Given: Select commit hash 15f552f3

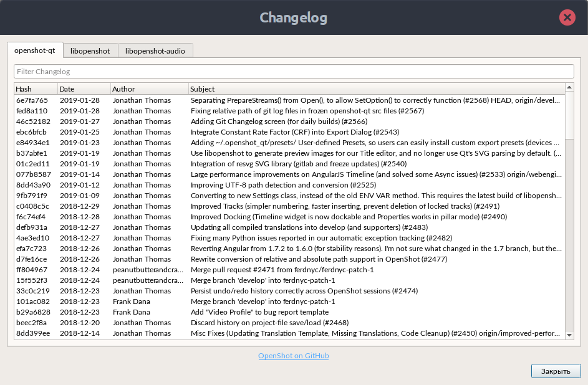Looking at the screenshot, I should tap(32, 280).
